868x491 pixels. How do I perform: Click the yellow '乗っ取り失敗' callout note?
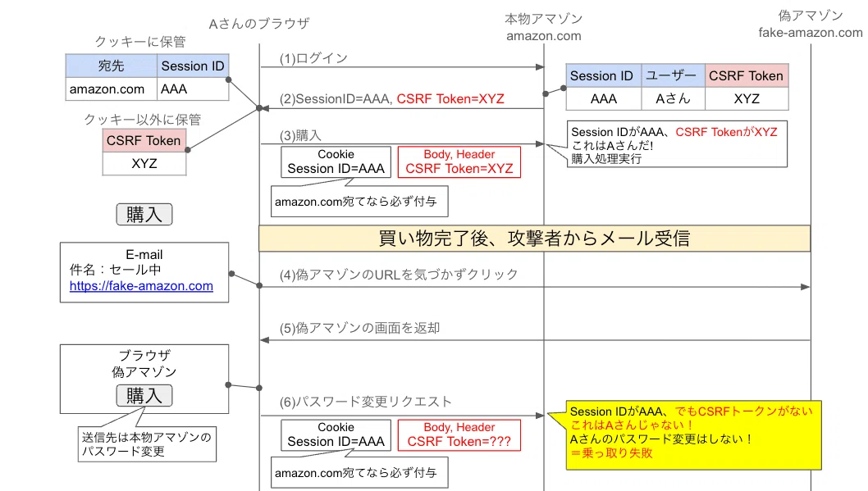[693, 435]
